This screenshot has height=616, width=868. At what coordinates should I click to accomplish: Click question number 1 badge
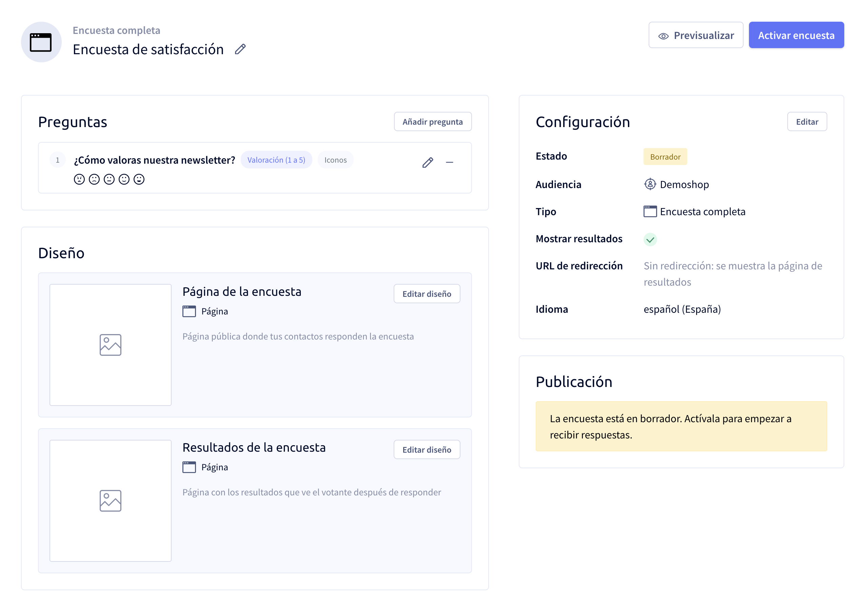58,160
